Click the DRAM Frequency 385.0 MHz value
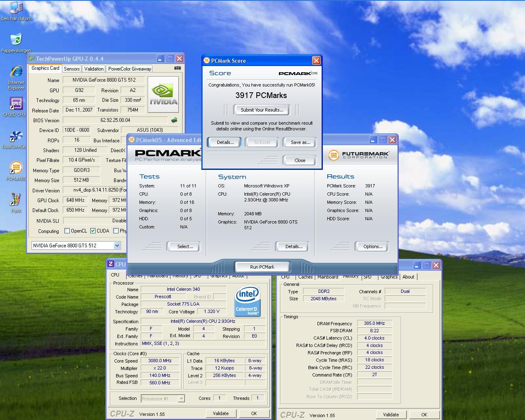The height and width of the screenshot is (420, 525). click(x=374, y=323)
